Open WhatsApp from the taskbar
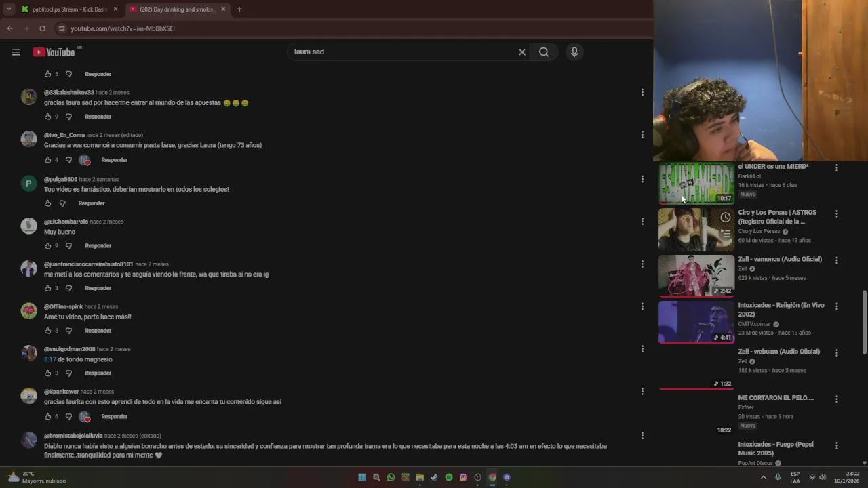The image size is (868, 488). click(x=391, y=477)
